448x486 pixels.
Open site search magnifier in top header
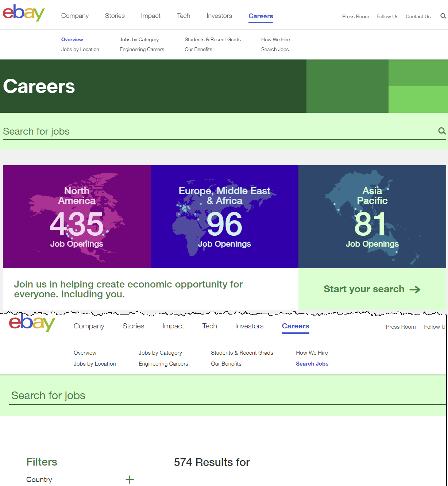[x=443, y=16]
